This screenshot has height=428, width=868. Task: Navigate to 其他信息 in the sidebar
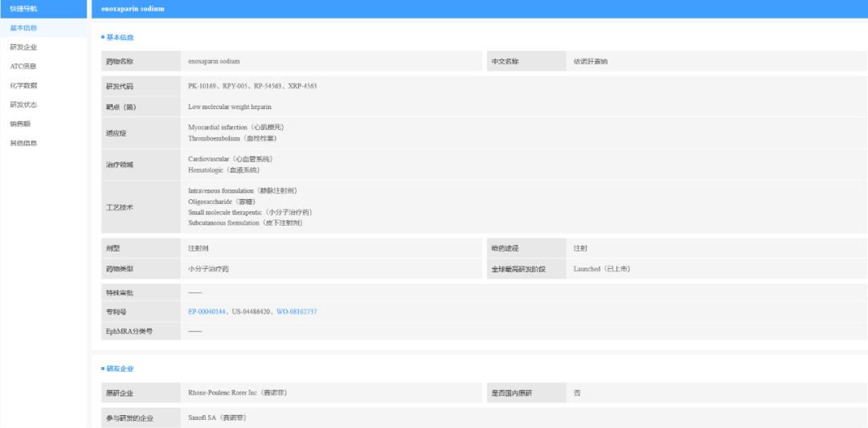click(x=23, y=144)
